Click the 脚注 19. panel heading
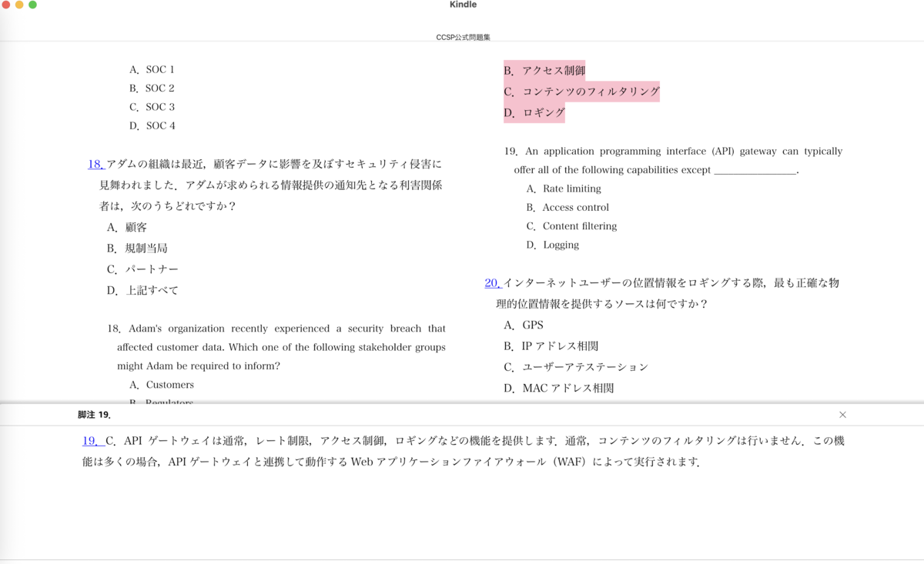924x564 pixels. click(x=94, y=415)
